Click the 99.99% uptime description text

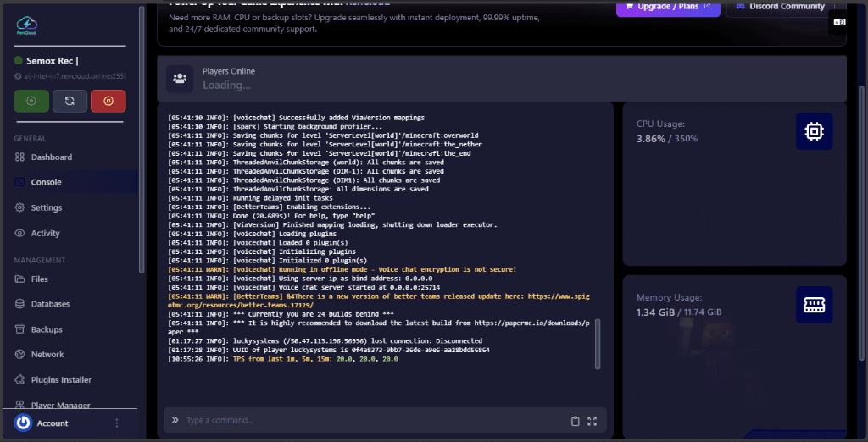click(354, 23)
